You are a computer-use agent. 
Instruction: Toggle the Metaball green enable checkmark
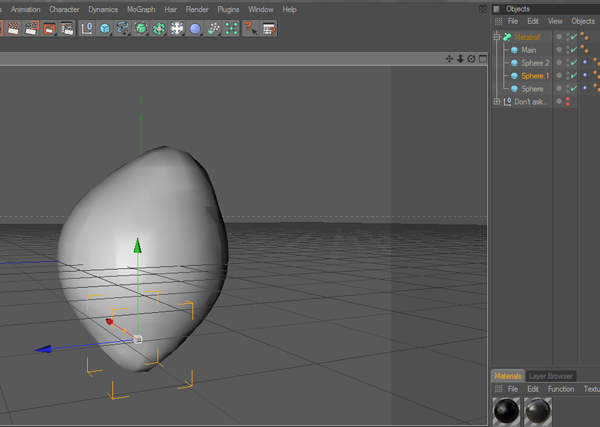[x=574, y=37]
